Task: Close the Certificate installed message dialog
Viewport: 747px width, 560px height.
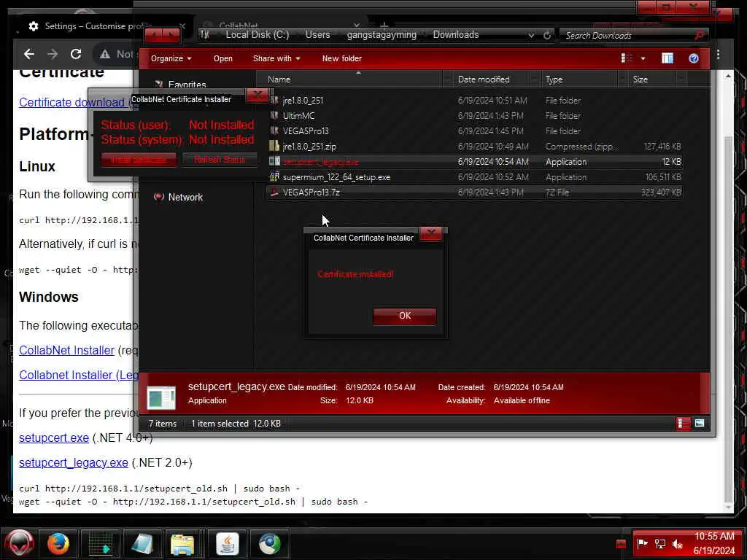Action: pyautogui.click(x=431, y=233)
